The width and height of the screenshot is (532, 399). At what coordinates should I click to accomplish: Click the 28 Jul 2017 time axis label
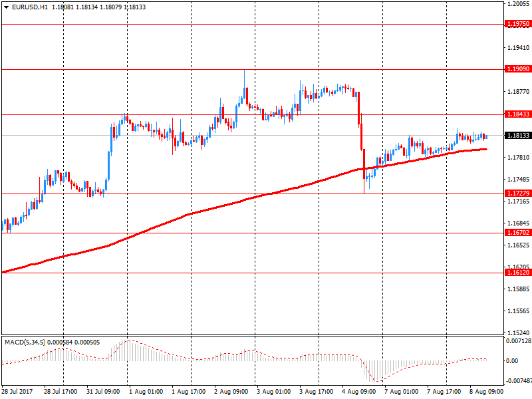[17, 392]
